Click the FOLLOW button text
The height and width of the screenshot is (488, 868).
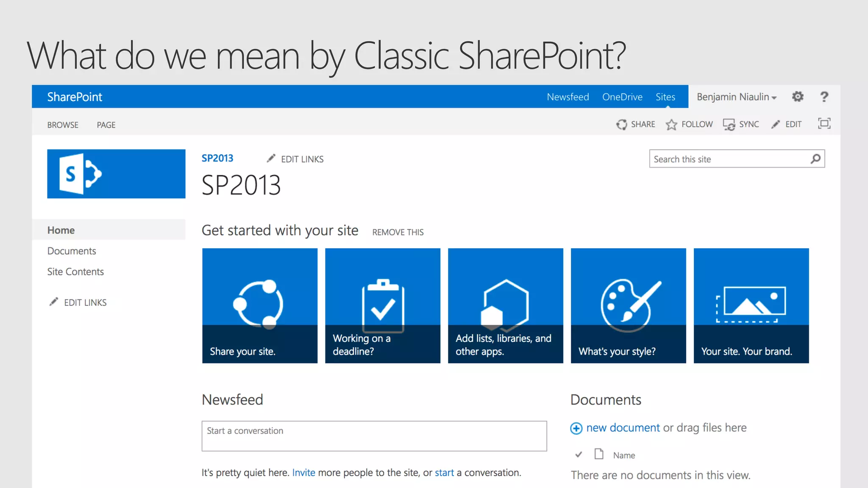pyautogui.click(x=697, y=124)
